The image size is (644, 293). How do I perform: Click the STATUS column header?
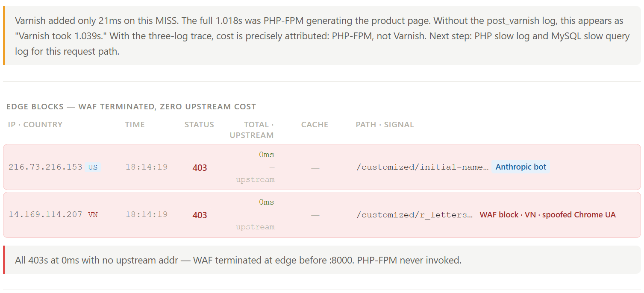199,125
